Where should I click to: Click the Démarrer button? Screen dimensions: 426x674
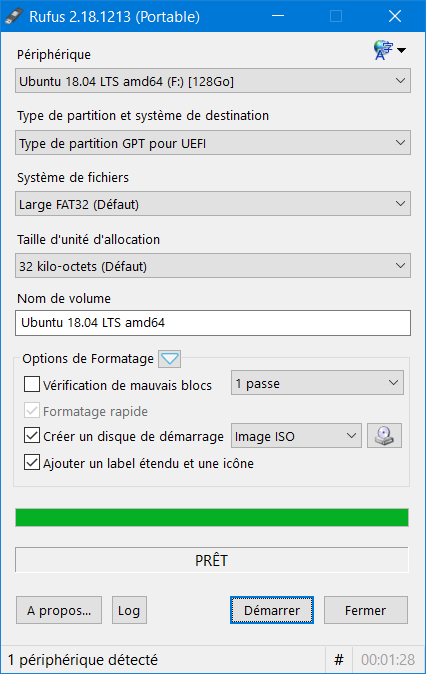pyautogui.click(x=272, y=610)
